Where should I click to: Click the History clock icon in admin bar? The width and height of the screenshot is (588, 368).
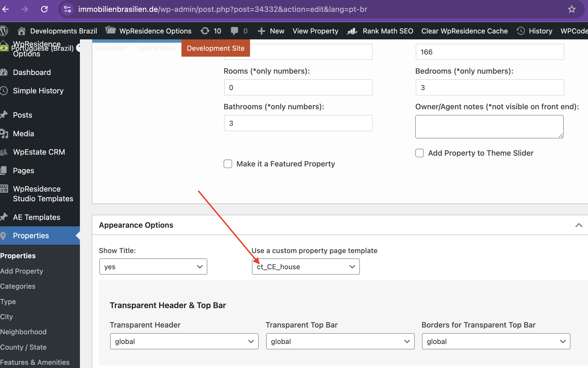click(x=521, y=31)
